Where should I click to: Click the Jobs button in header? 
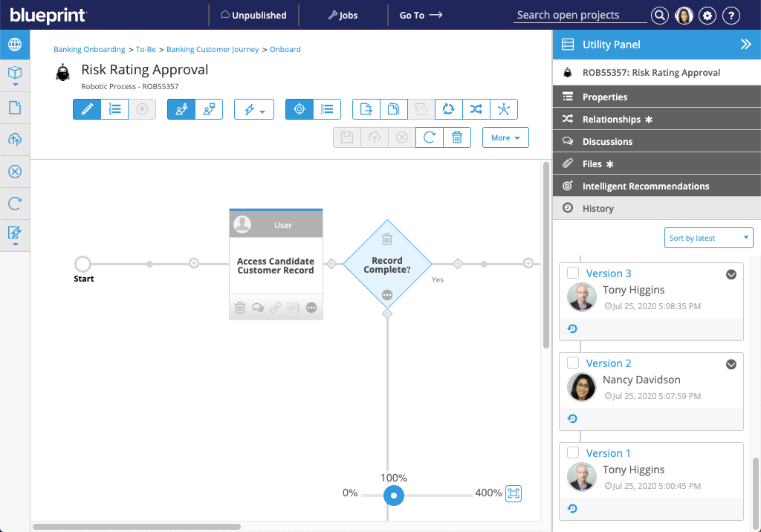[343, 15]
